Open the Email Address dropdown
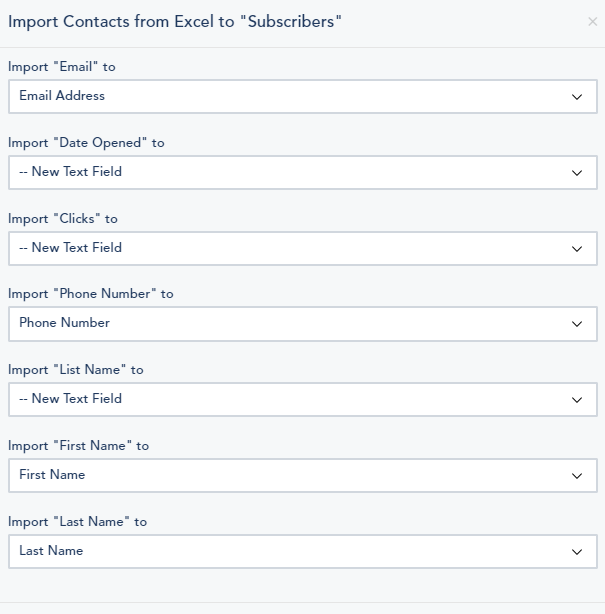The height and width of the screenshot is (614, 605). [x=290, y=97]
